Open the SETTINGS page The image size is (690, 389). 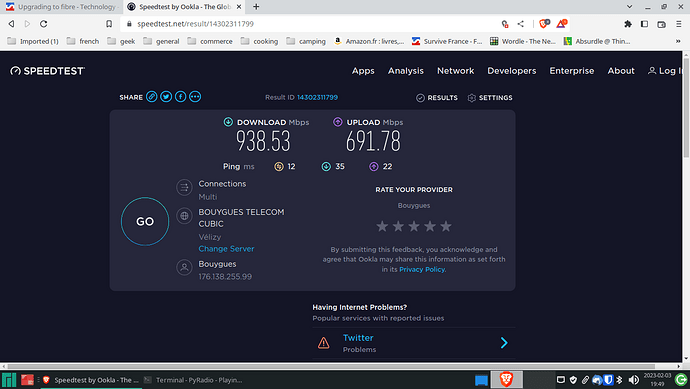pyautogui.click(x=490, y=98)
